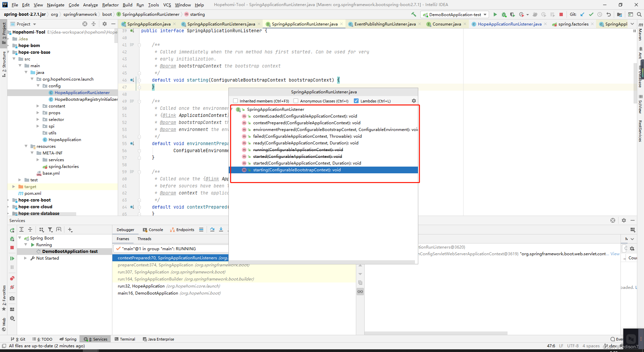Collapse the resources folder
This screenshot has height=352, width=644.
coord(26,146)
